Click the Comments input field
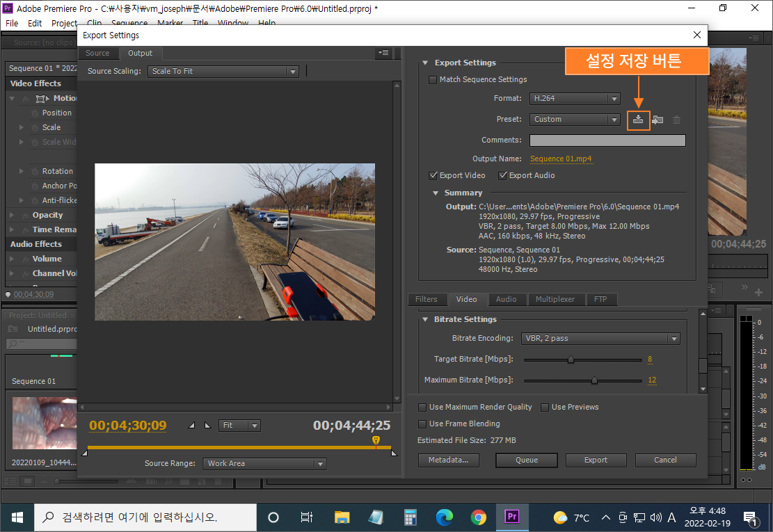This screenshot has width=773, height=532. [x=607, y=140]
